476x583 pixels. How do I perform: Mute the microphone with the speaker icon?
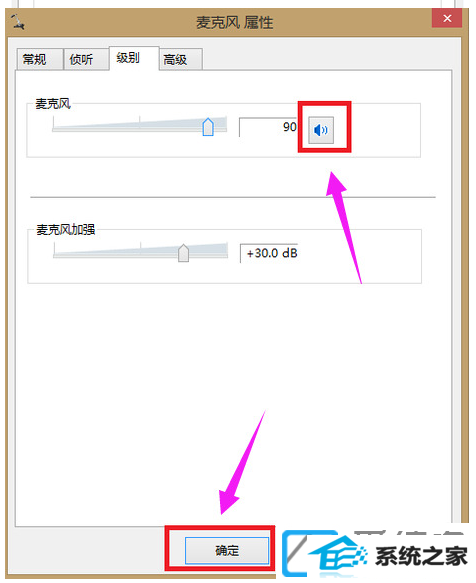click(x=321, y=130)
